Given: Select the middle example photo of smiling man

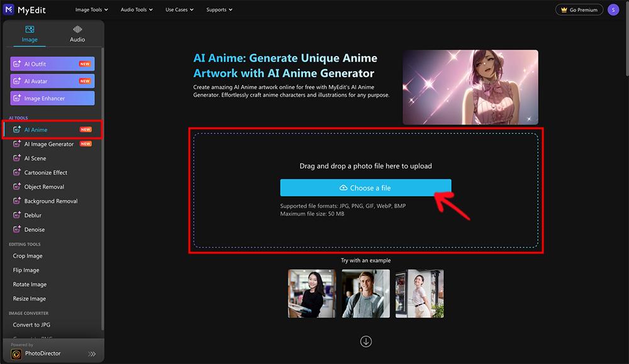Looking at the screenshot, I should tap(365, 294).
